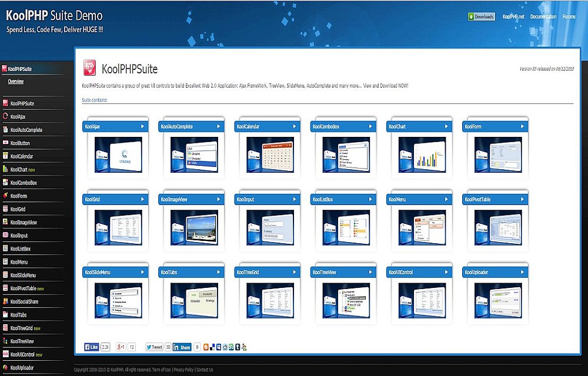Click the KoolUIControl sidebar icon
This screenshot has width=588, height=376.
click(5, 354)
